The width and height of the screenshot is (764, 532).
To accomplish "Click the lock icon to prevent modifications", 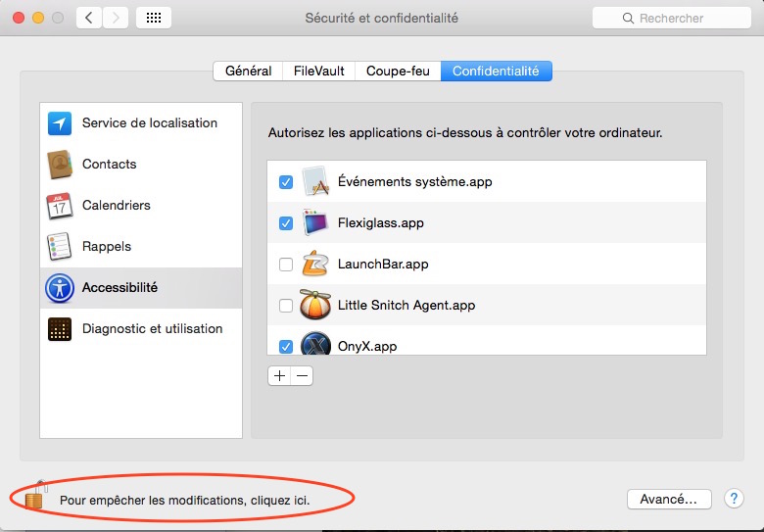I will click(35, 497).
